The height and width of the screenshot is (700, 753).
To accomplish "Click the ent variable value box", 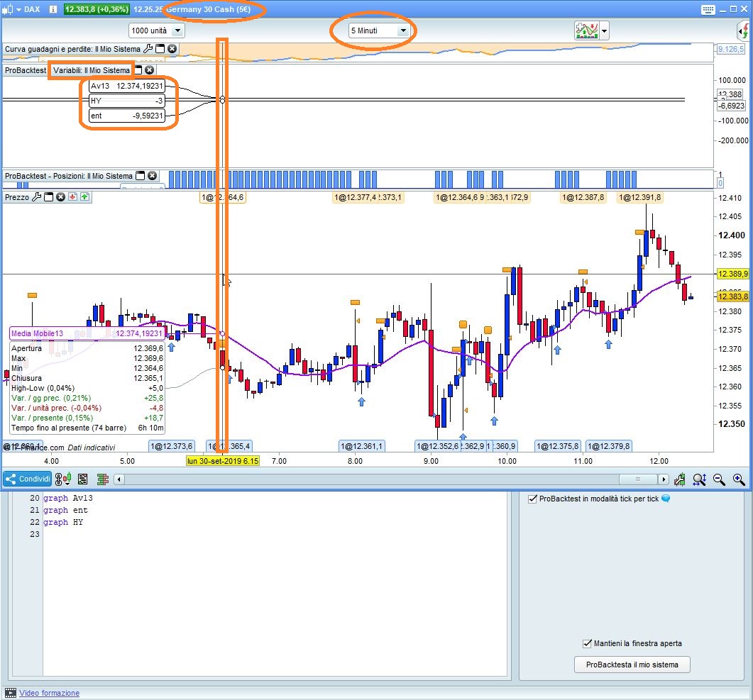I will coord(127,116).
